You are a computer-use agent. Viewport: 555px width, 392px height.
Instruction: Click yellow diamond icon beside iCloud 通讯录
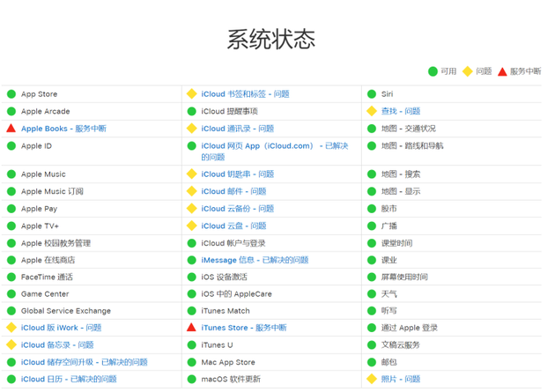191,128
